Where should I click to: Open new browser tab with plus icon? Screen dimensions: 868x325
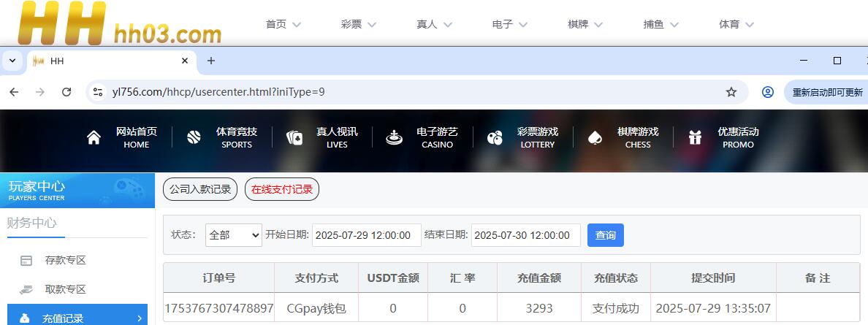tap(211, 61)
